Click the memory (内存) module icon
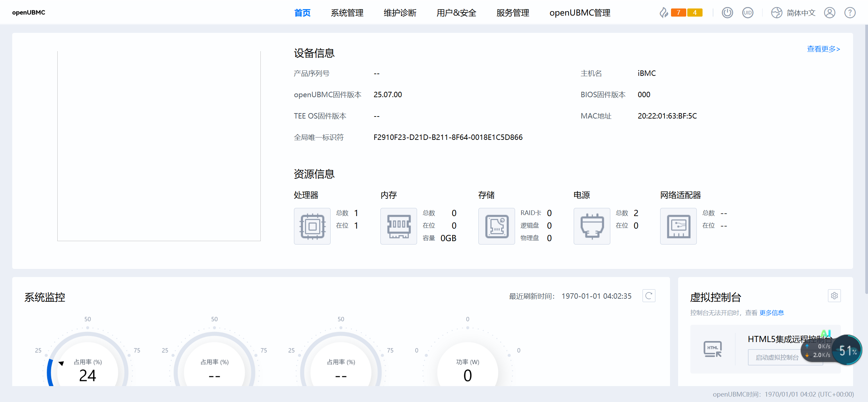Viewport: 868px width, 402px height. pos(399,226)
